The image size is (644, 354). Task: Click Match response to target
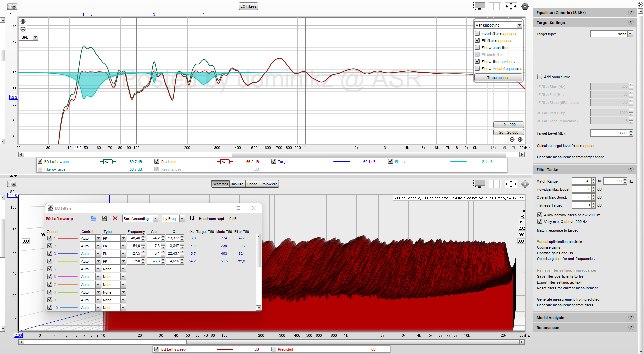click(557, 230)
